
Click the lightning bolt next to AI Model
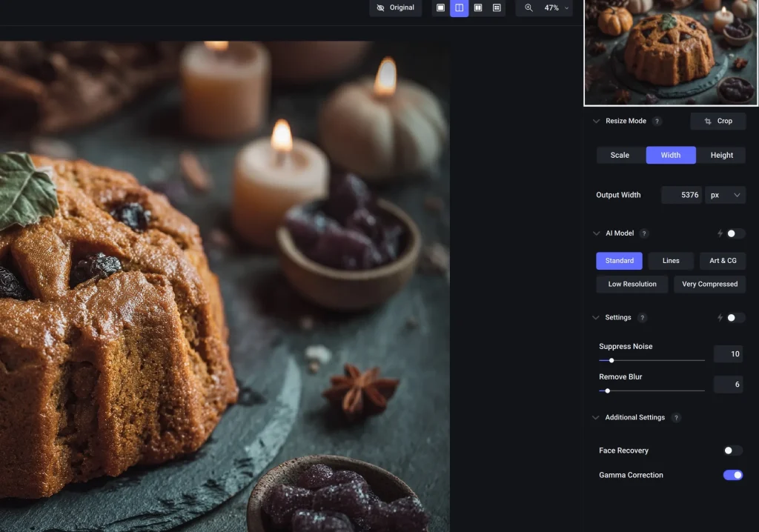[720, 233]
